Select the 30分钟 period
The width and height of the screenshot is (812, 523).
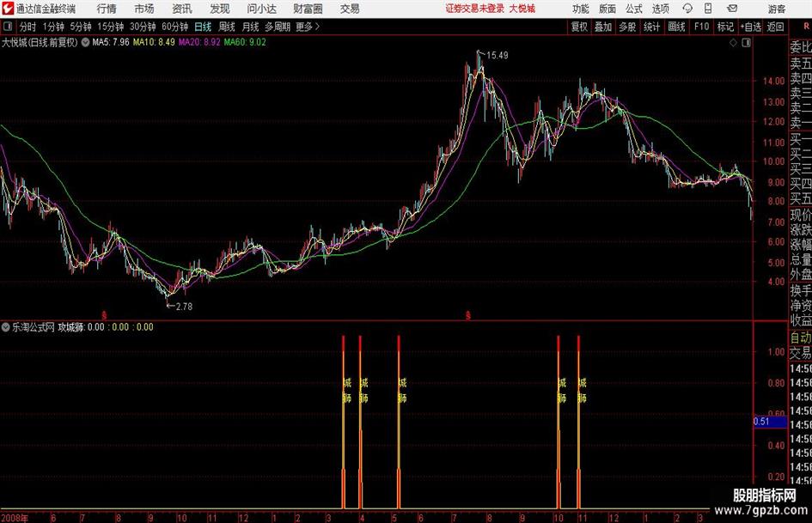[x=143, y=27]
